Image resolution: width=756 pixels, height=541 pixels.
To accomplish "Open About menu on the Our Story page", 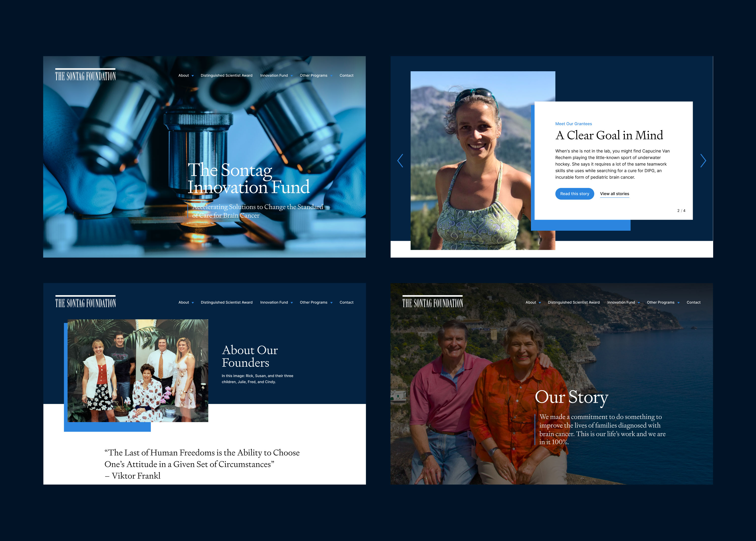I will [x=531, y=302].
